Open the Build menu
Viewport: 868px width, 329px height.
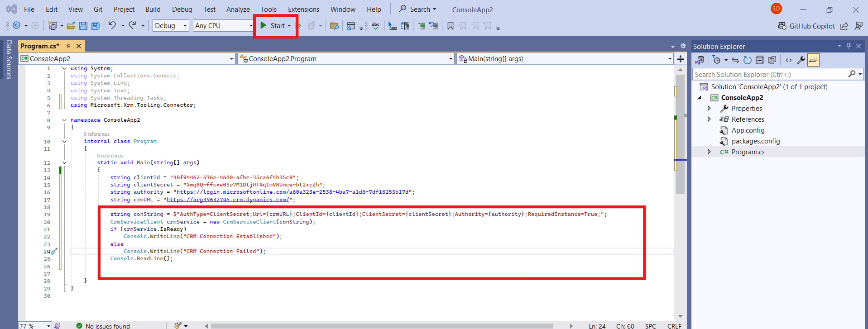pos(153,10)
